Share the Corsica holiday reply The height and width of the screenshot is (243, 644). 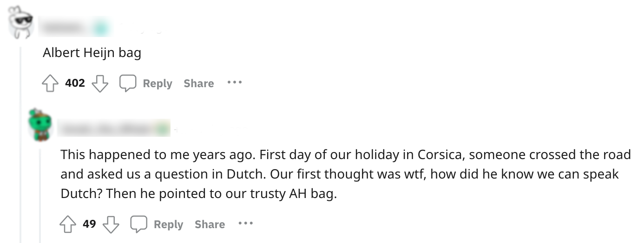click(210, 224)
